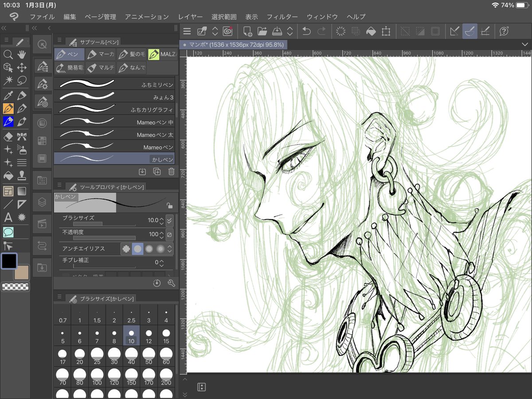The height and width of the screenshot is (399, 532).
Task: Choose the みょん3 brush
Action: (x=115, y=97)
